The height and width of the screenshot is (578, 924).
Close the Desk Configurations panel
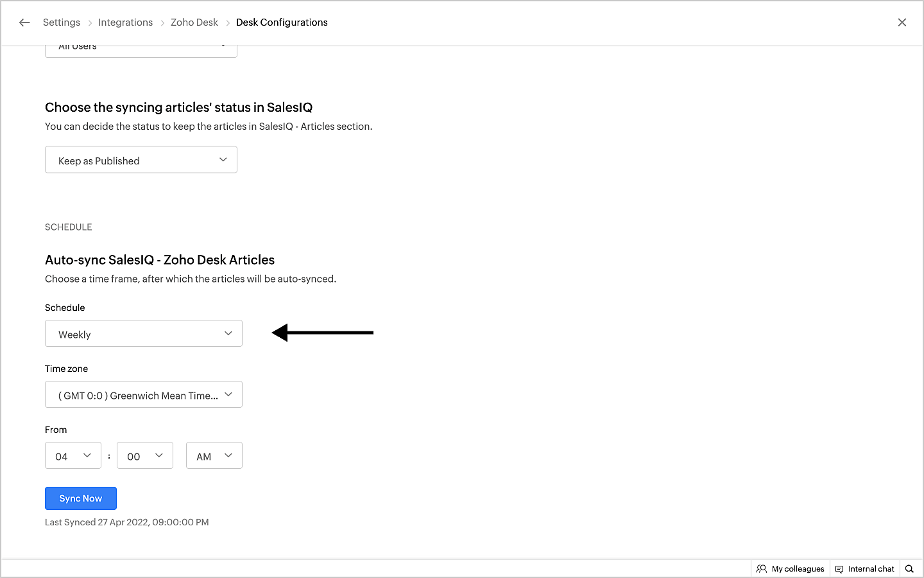tap(902, 22)
